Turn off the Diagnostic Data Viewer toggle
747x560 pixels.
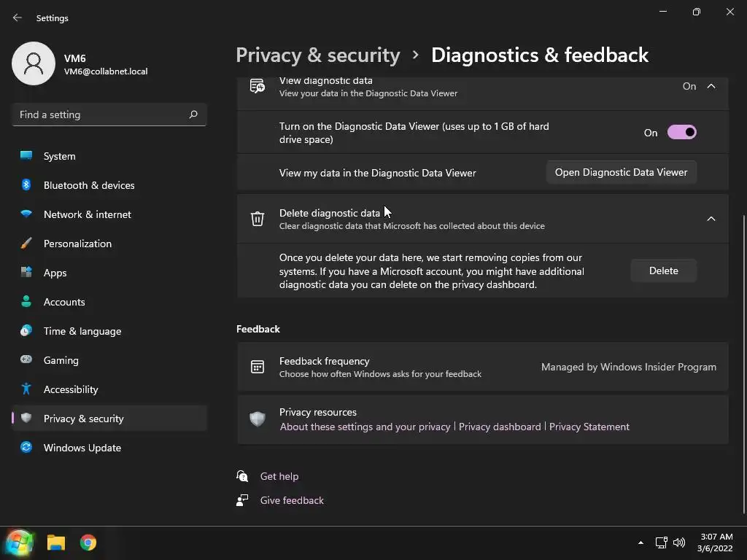pyautogui.click(x=681, y=133)
